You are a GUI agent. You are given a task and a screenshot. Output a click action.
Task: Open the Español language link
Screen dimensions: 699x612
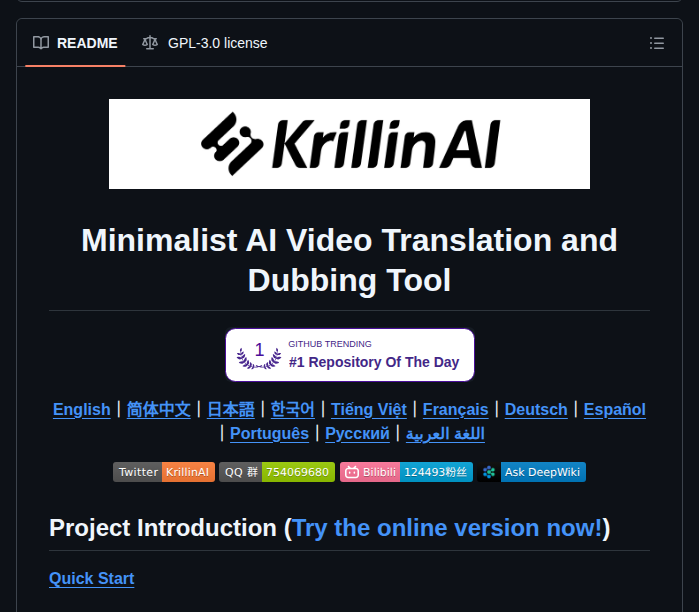coord(615,410)
